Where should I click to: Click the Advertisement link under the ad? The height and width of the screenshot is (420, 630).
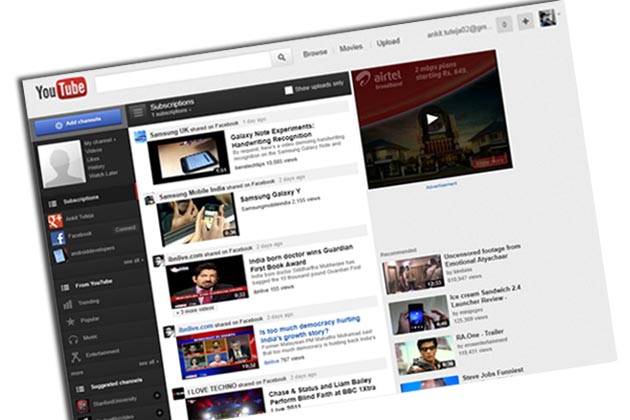tap(441, 185)
